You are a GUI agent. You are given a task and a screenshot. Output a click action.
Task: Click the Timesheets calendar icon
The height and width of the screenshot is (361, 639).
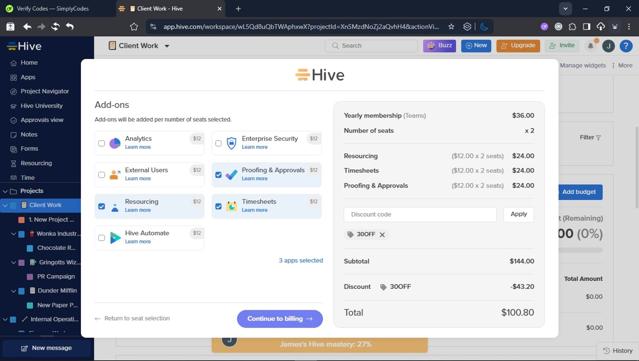tap(231, 206)
